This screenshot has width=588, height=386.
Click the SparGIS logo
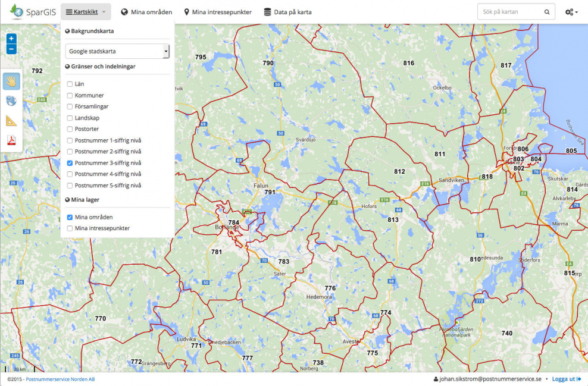(x=33, y=12)
